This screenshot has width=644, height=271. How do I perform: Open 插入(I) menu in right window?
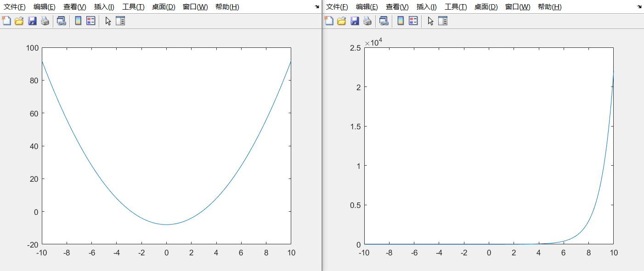427,7
